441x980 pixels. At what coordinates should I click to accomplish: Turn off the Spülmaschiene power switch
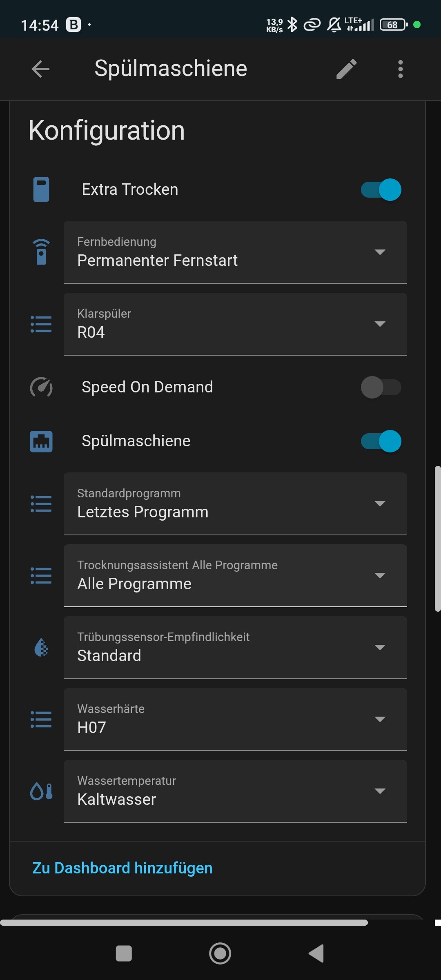coord(381,441)
